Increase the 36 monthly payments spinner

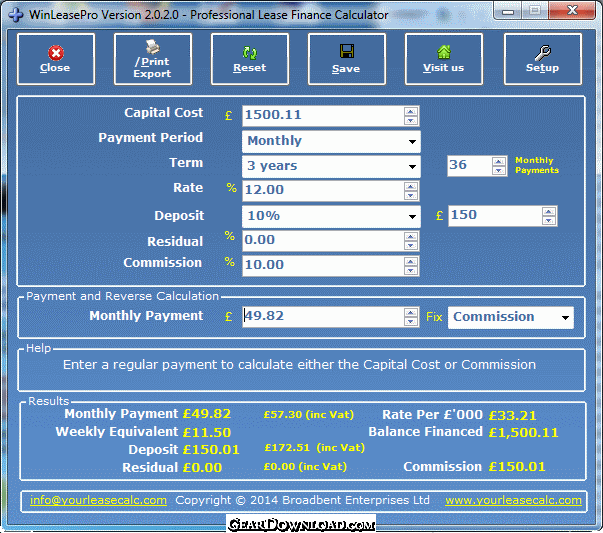coord(499,162)
